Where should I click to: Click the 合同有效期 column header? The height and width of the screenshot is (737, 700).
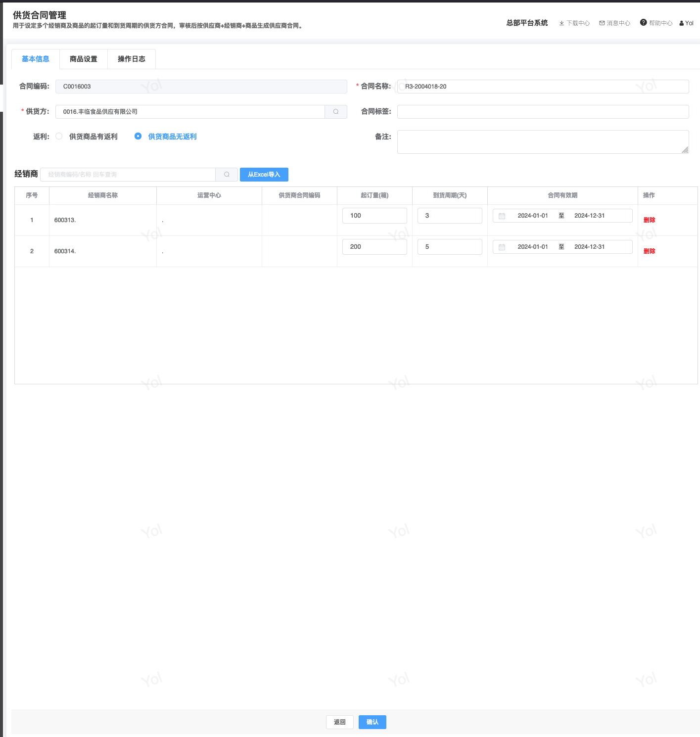coord(562,195)
